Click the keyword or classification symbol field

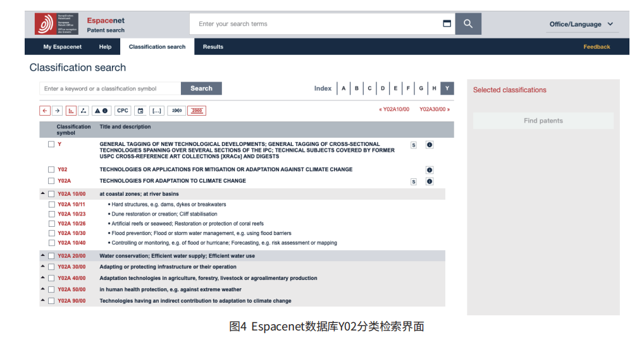110,88
